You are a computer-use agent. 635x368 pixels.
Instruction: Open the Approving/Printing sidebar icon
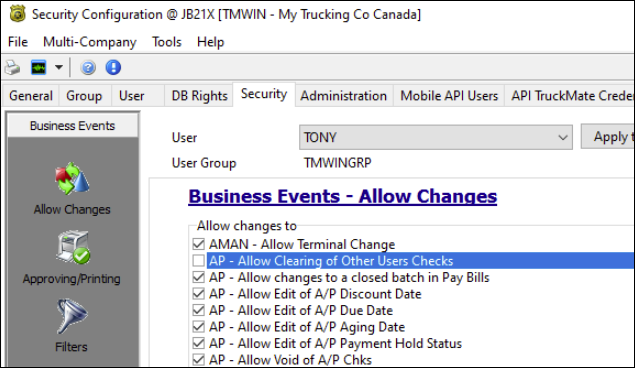point(73,247)
